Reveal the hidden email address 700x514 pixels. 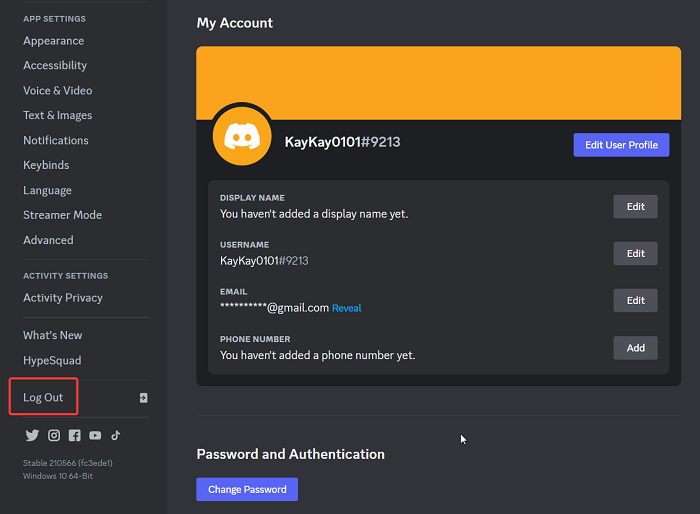click(x=346, y=308)
